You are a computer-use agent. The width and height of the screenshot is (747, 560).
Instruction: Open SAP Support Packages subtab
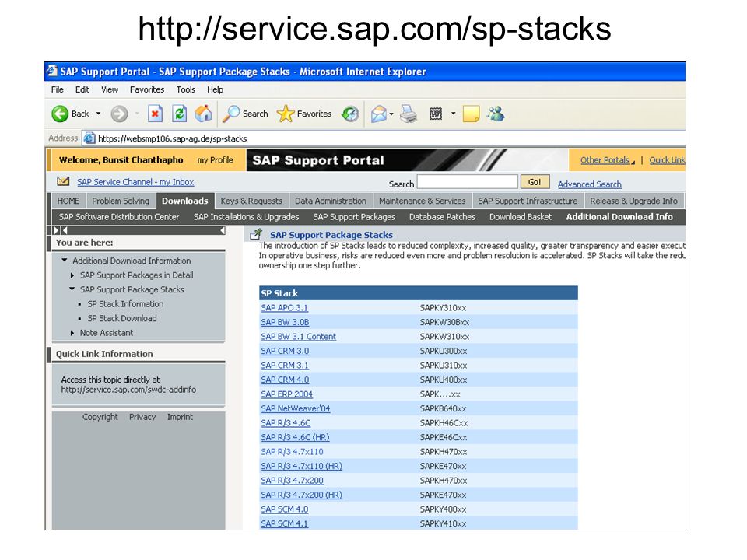(x=354, y=217)
